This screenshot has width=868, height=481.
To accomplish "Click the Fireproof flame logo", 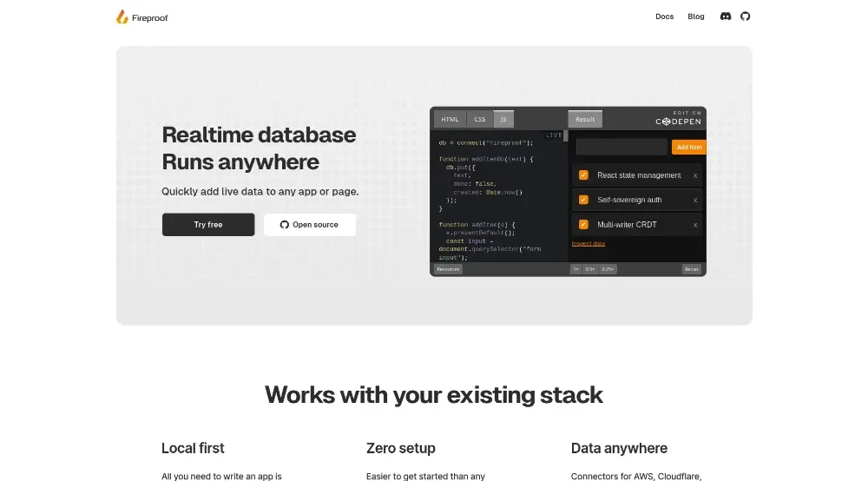I will pyautogui.click(x=122, y=16).
